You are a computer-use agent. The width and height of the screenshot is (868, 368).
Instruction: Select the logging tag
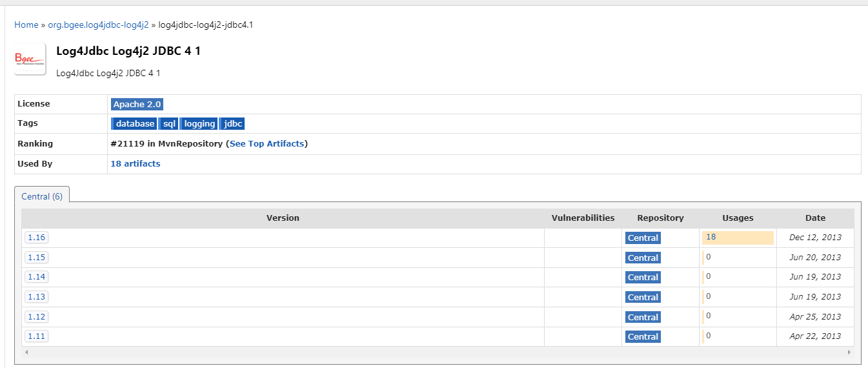pos(199,124)
